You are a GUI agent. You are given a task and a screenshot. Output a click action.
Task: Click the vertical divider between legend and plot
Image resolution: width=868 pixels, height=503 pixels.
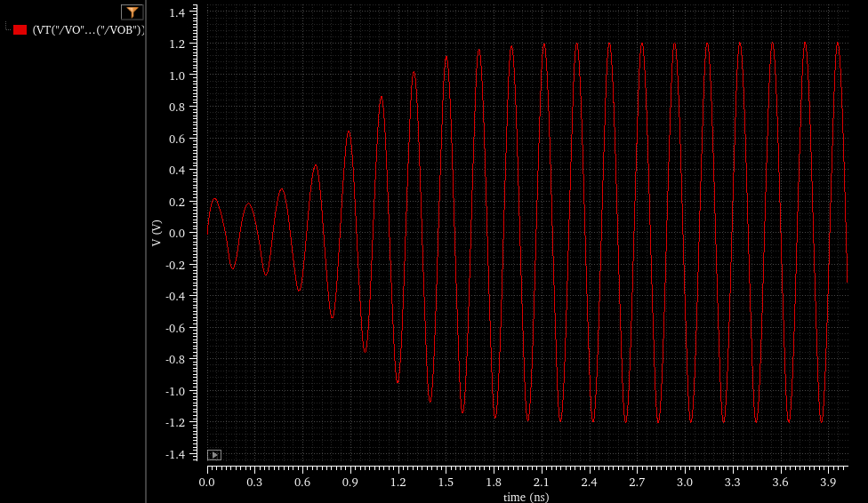(x=146, y=251)
